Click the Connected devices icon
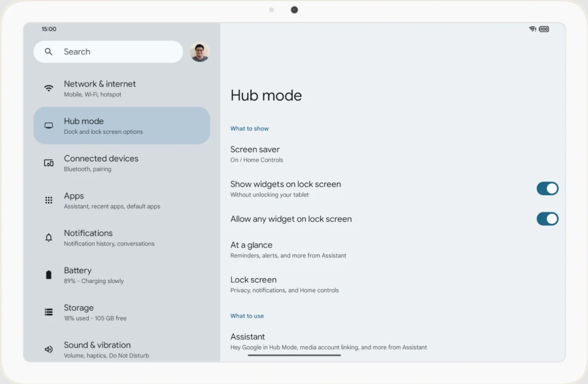Screen dimensions: 588x384 tap(49, 163)
